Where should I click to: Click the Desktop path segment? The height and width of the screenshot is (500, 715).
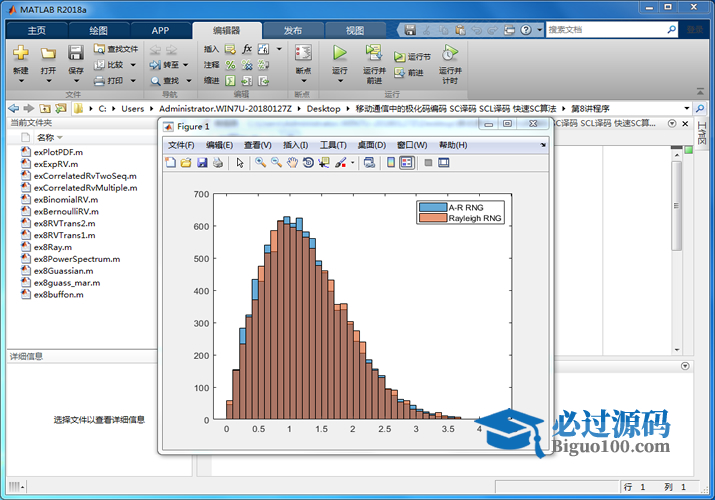coord(323,108)
